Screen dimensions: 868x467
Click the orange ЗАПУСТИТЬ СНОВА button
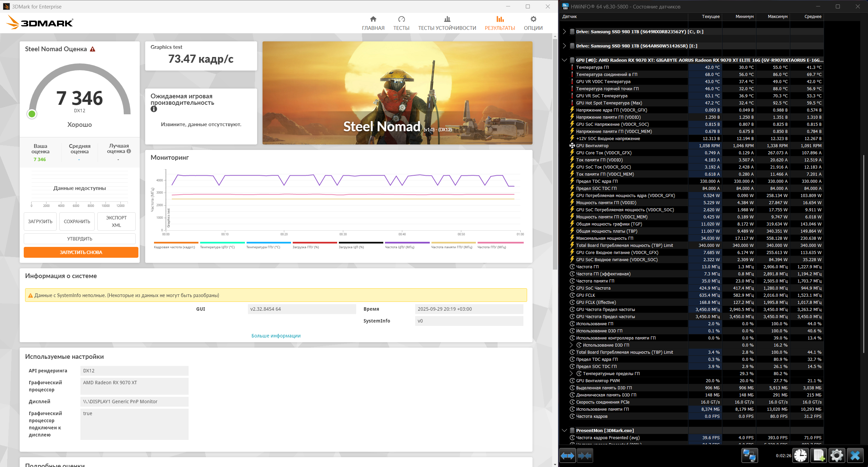click(81, 252)
